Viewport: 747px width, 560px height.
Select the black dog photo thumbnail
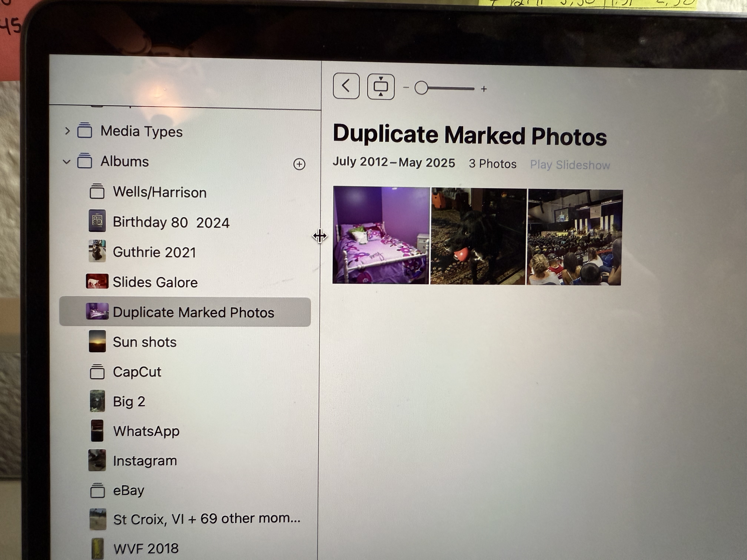click(x=478, y=236)
